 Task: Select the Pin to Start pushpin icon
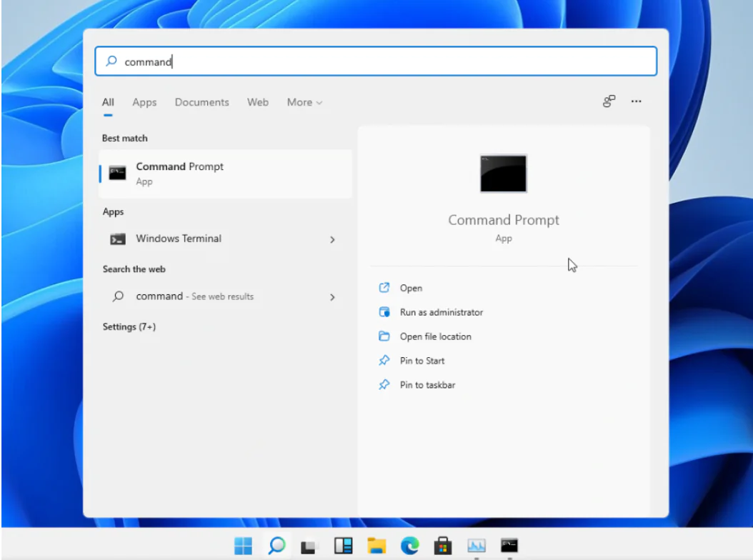pos(384,360)
